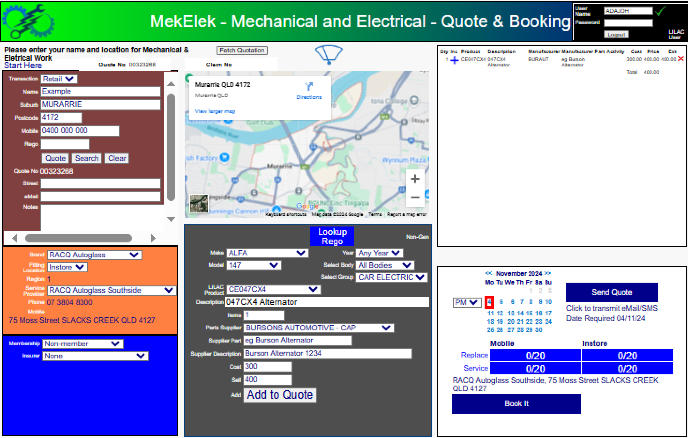Click the Fetch Quotation button
Screen dimensions: 688x438
tap(242, 50)
